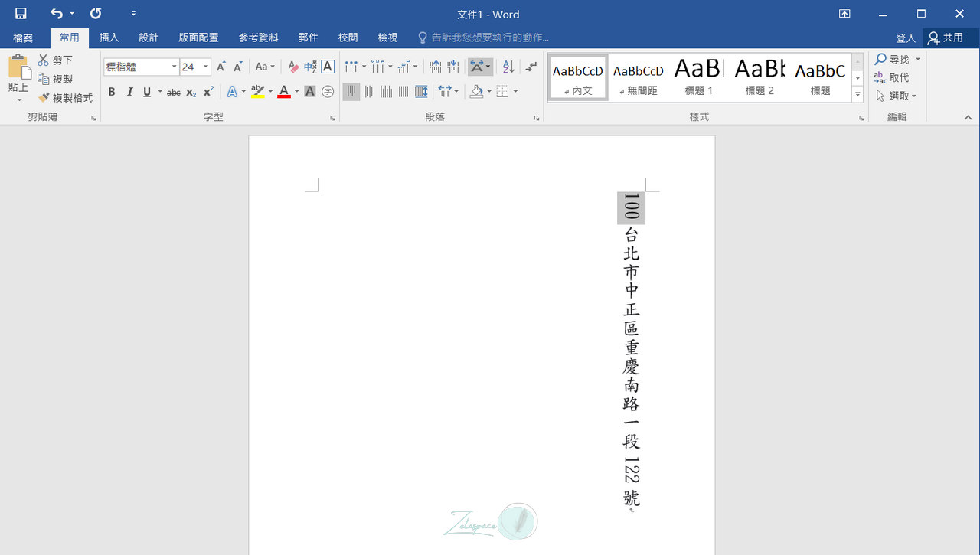Switch to the 參考資料 references tab
The image size is (980, 555).
(x=258, y=38)
